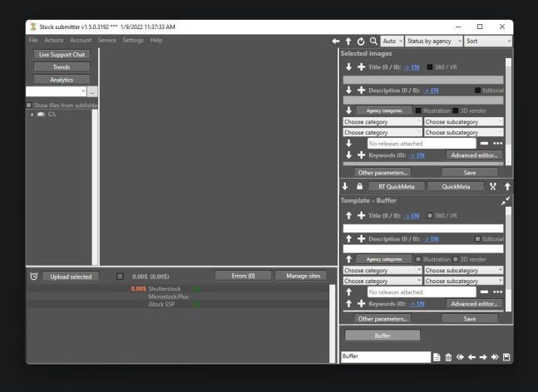Open the Status by agency dropdown
This screenshot has height=392, width=538.
click(x=434, y=42)
